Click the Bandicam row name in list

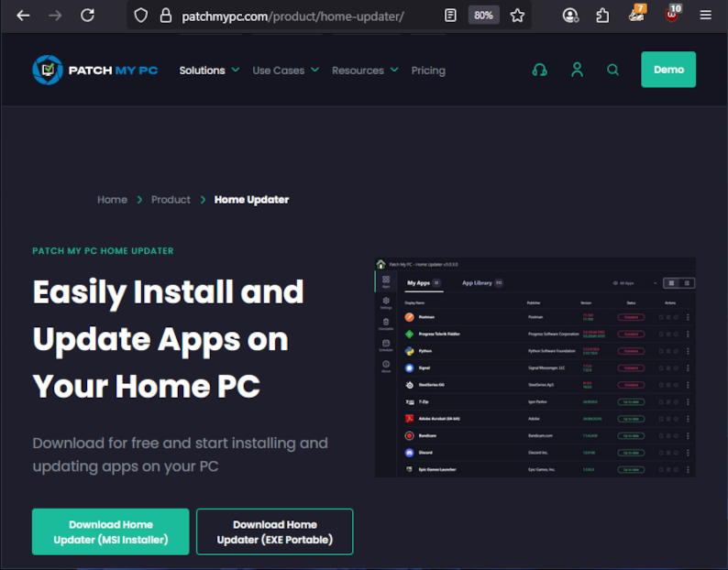click(427, 436)
